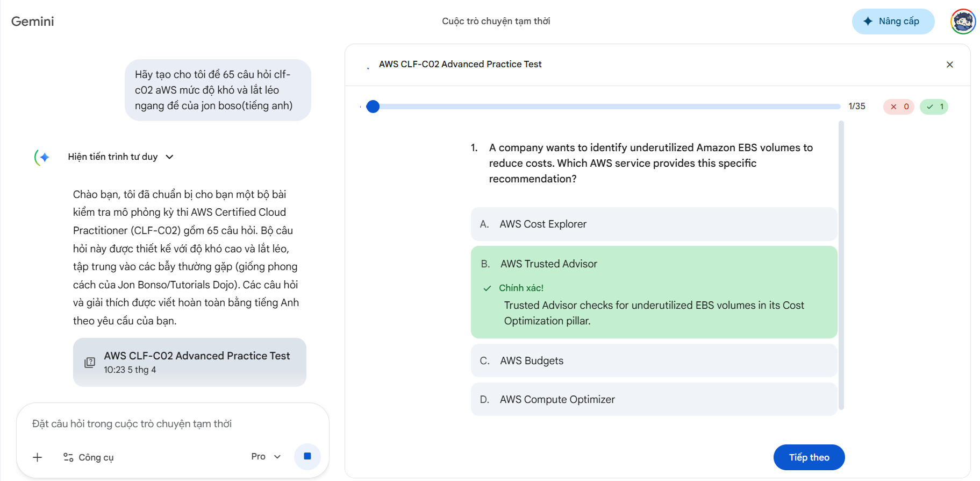The image size is (980, 481).
Task: Click the AWS CLF-C02 panel title
Action: tap(460, 65)
